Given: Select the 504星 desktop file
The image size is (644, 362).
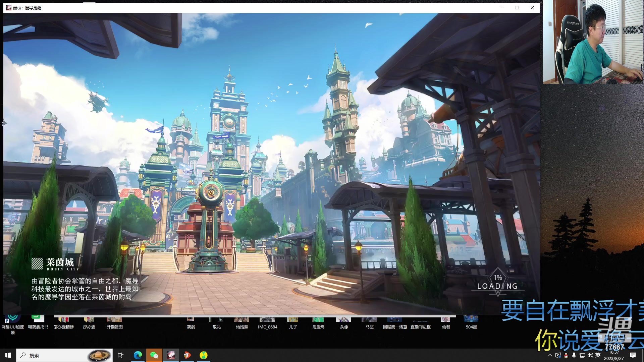Looking at the screenshot, I should [x=471, y=323].
